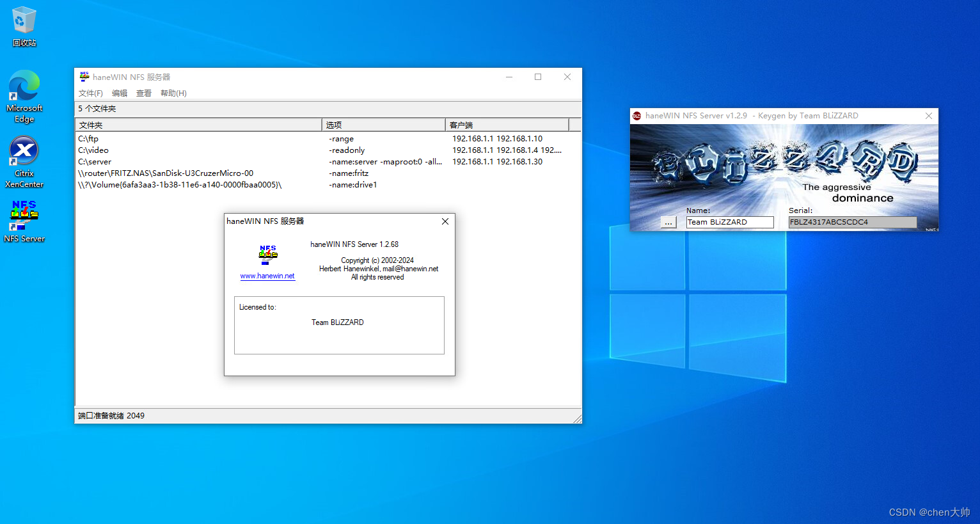Minimize the haneWIN NFS server window

[509, 77]
